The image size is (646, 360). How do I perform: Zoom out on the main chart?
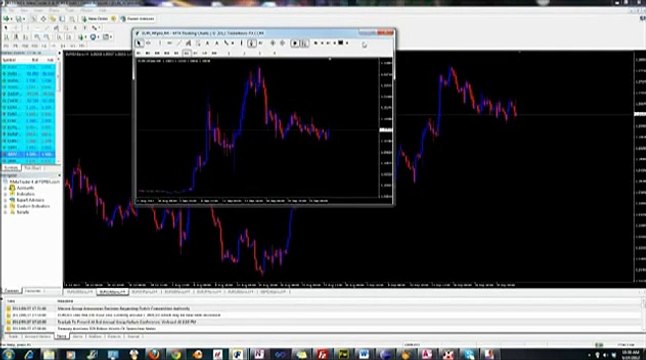click(x=47, y=37)
